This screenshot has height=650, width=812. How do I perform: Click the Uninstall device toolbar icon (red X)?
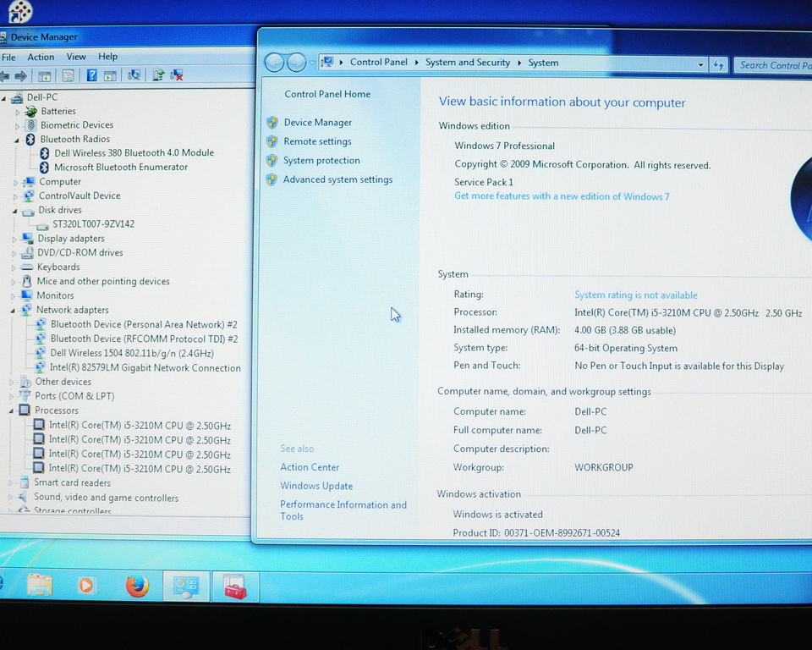177,75
